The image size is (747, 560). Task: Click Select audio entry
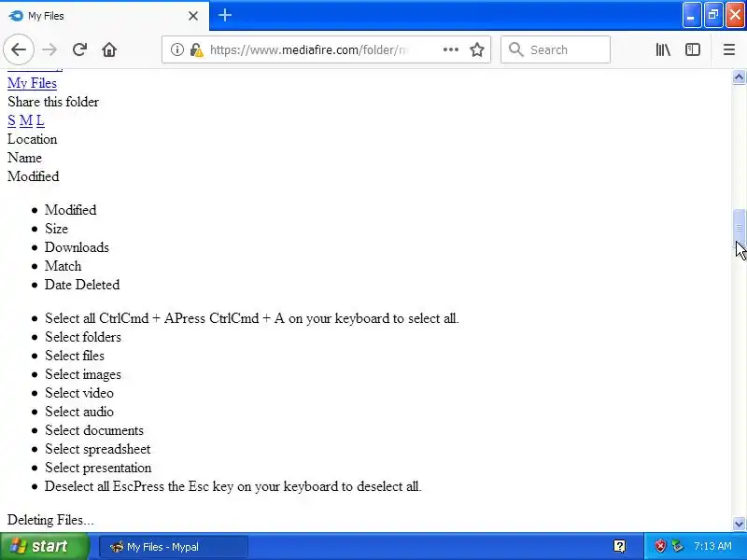pos(79,412)
